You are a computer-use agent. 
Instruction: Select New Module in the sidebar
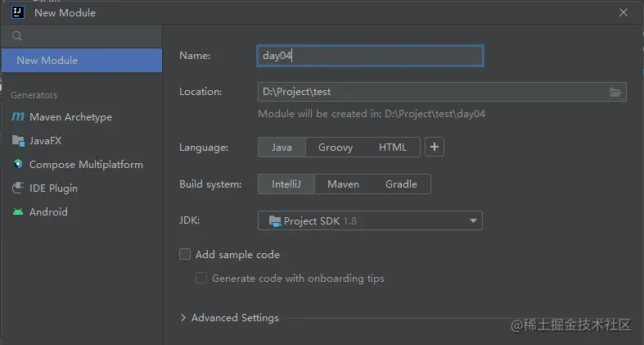click(x=82, y=60)
